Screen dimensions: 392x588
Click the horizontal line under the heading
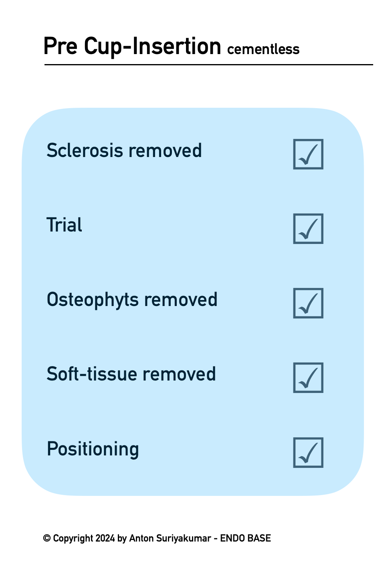click(208, 64)
